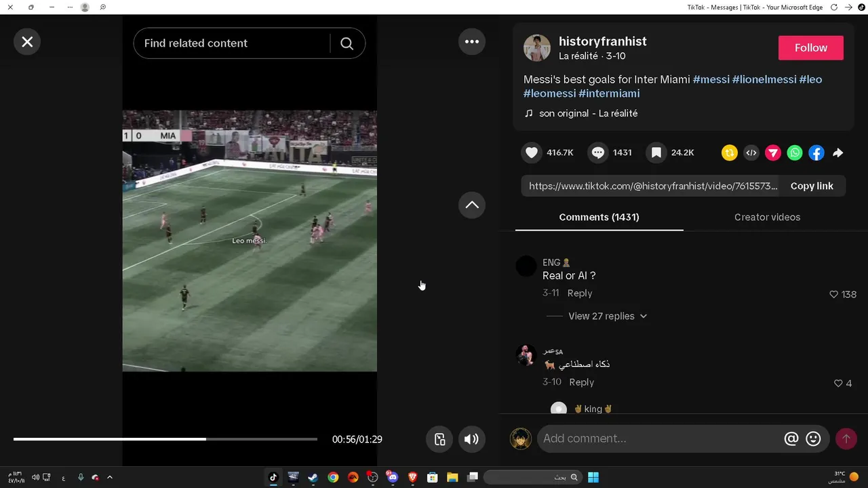Open the #leomessi hashtag
This screenshot has height=488, width=868.
click(549, 94)
